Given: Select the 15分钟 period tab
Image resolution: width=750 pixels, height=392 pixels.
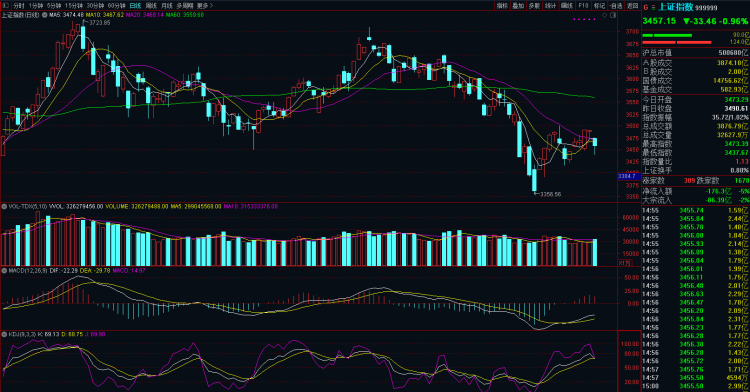Looking at the screenshot, I should pos(74,6).
